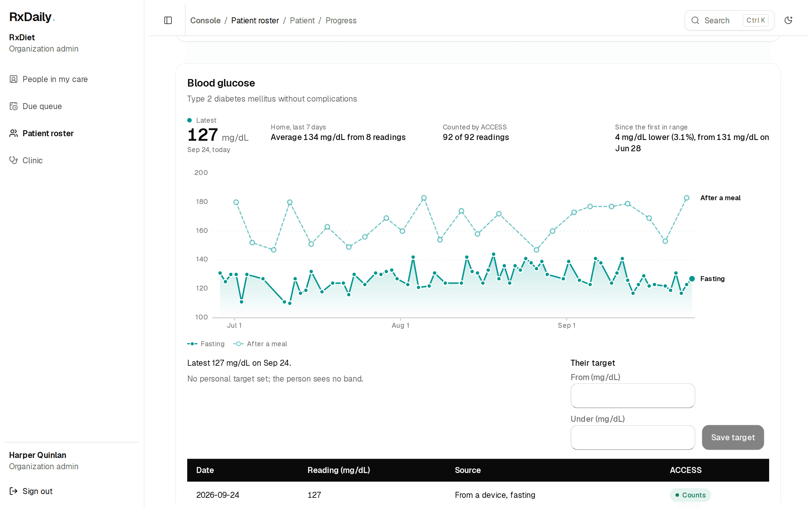Click the ACCESS column header

(686, 470)
